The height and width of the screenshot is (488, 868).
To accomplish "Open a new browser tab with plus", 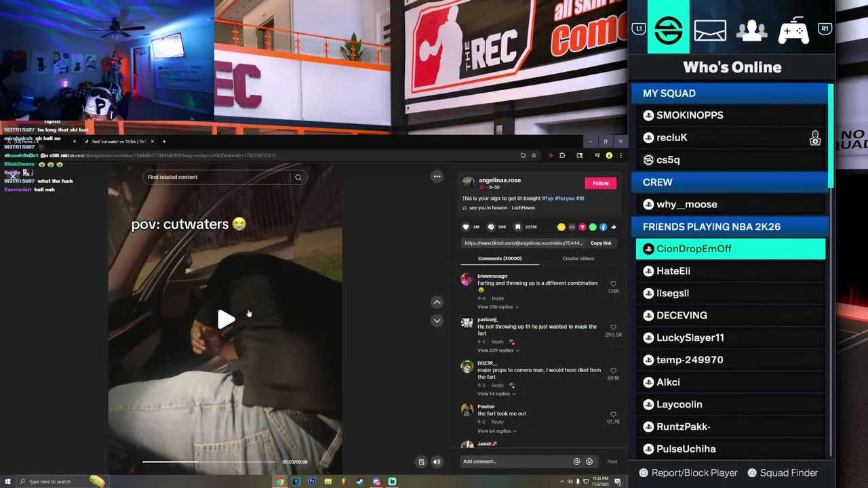I will pyautogui.click(x=163, y=142).
